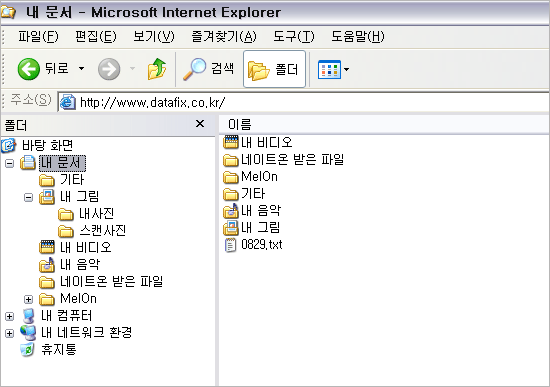The height and width of the screenshot is (387, 550).
Task: Select 내 비디오 name in file list
Action: [x=267, y=142]
